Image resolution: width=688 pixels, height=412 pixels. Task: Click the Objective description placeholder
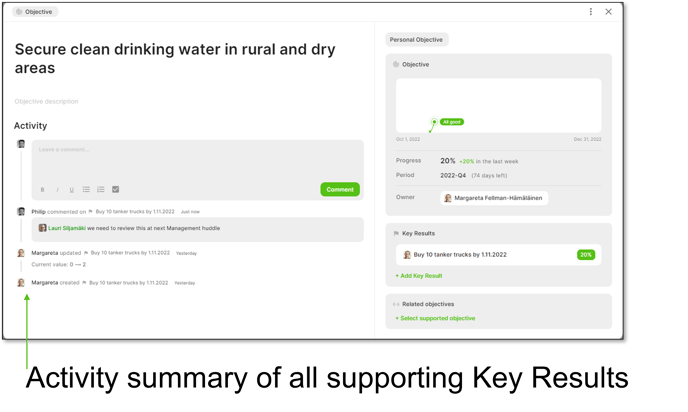click(x=47, y=101)
